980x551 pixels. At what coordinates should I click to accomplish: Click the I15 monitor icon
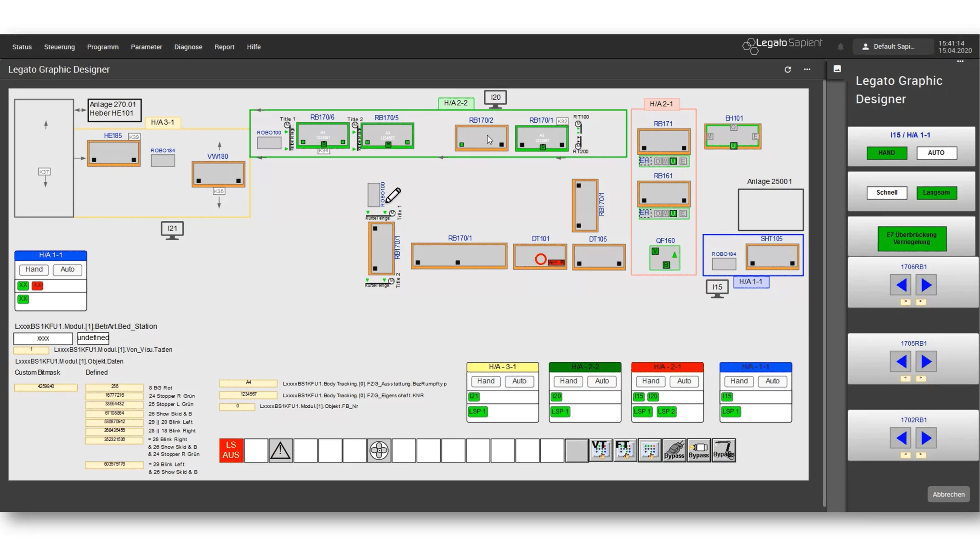coord(717,289)
